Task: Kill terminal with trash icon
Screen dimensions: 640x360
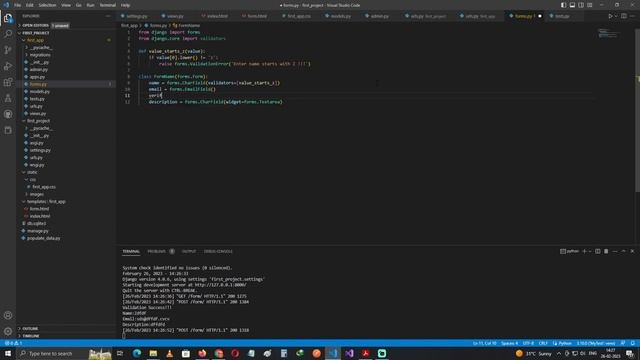Action: [x=606, y=251]
